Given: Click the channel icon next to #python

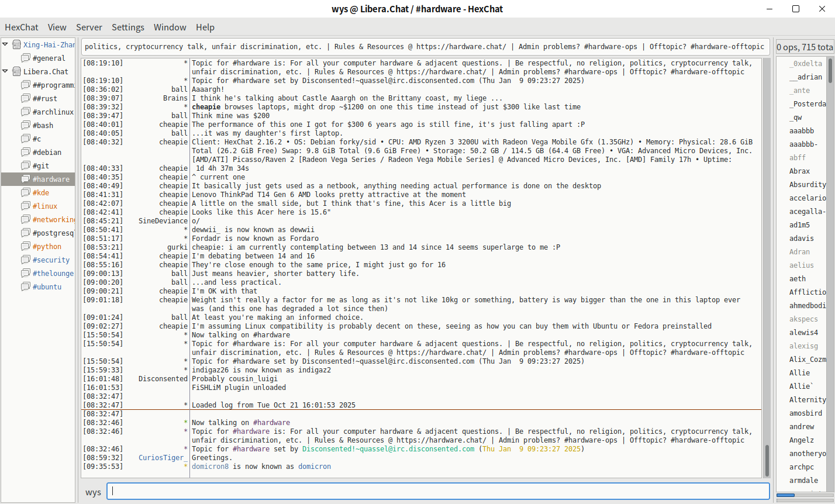Looking at the screenshot, I should click(26, 246).
